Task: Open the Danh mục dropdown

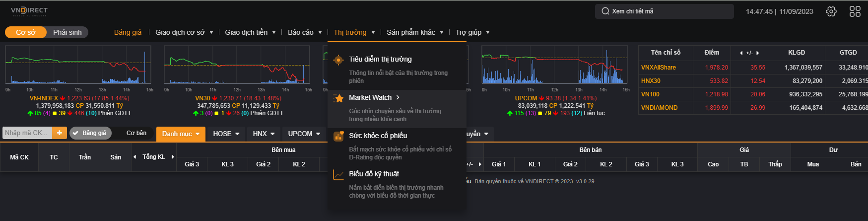Action: [x=181, y=134]
